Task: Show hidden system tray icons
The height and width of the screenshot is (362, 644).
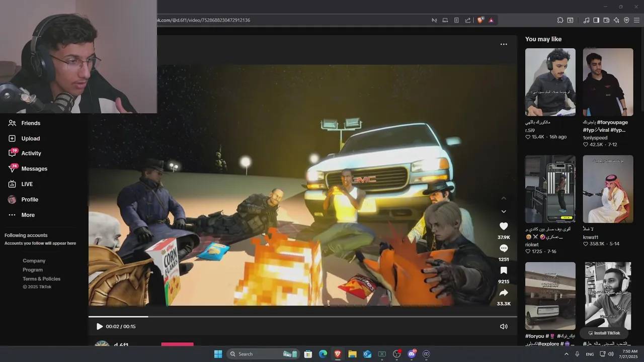Action: [566, 354]
